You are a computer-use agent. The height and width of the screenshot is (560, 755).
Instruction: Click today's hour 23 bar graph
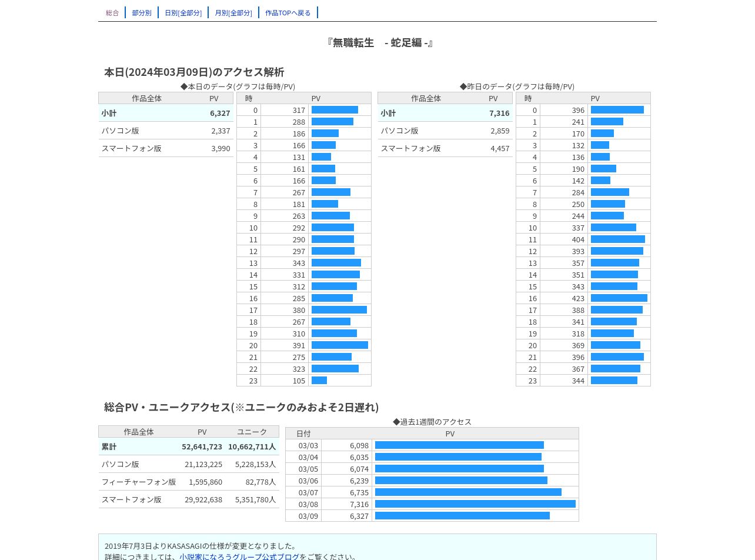click(319, 381)
